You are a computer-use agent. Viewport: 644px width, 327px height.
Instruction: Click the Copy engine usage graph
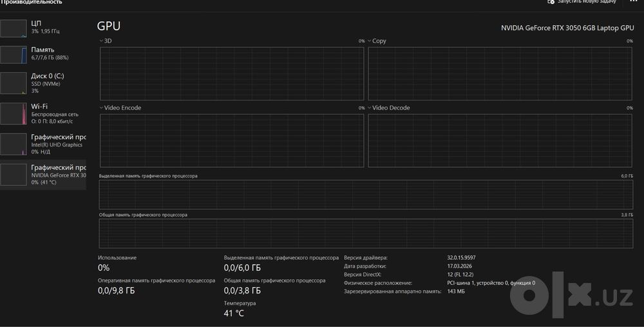coord(500,74)
